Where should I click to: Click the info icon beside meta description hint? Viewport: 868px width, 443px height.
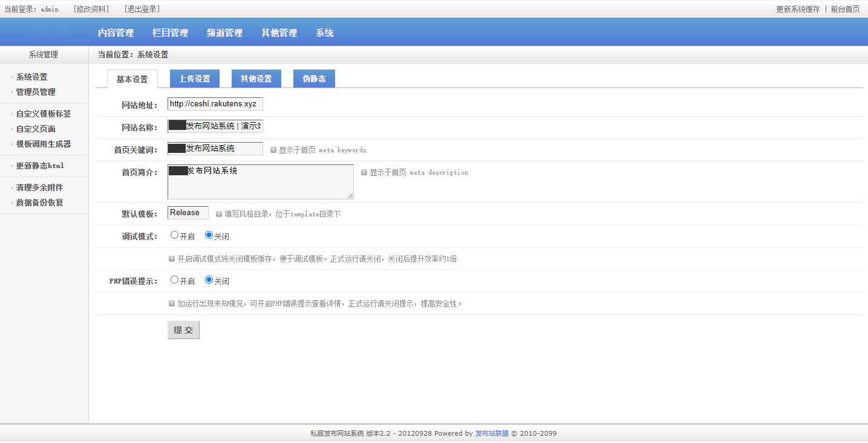click(364, 172)
